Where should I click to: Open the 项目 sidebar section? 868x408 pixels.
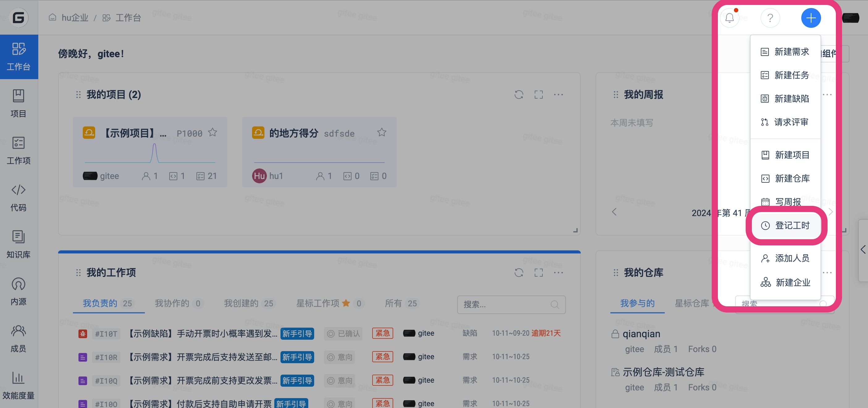click(x=19, y=104)
